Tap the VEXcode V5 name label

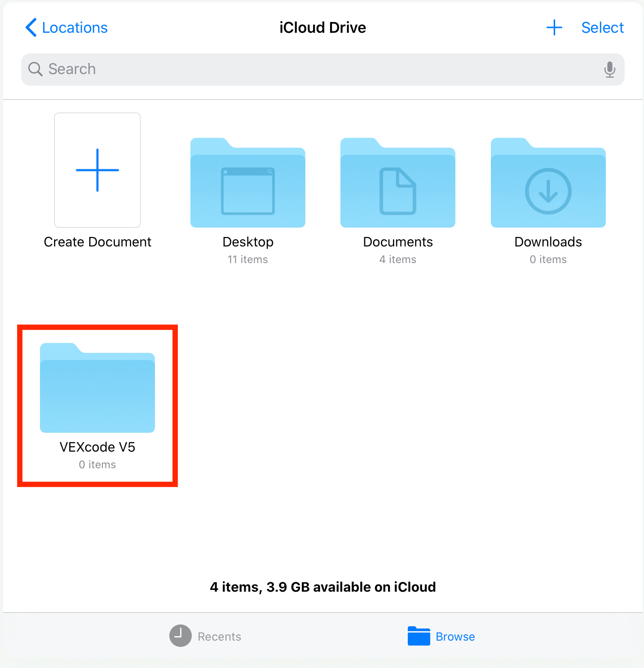(x=97, y=447)
